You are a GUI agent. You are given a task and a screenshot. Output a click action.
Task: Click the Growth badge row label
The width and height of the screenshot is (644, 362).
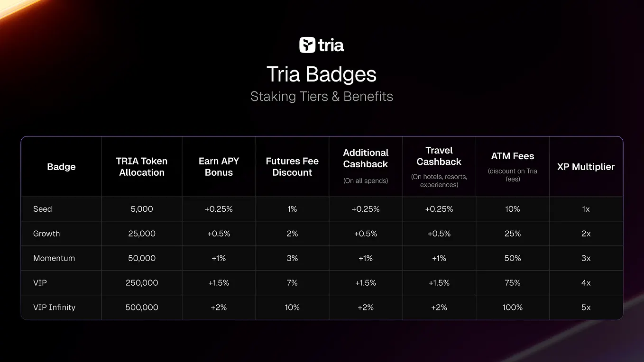point(46,234)
